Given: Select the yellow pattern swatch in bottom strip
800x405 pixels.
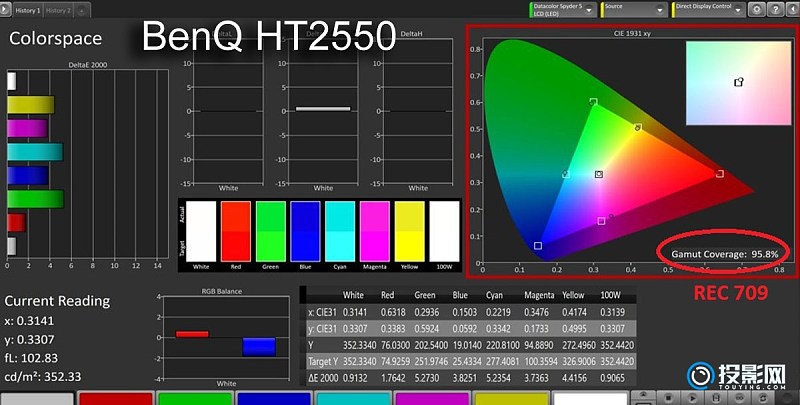Looking at the screenshot, I should [x=510, y=399].
